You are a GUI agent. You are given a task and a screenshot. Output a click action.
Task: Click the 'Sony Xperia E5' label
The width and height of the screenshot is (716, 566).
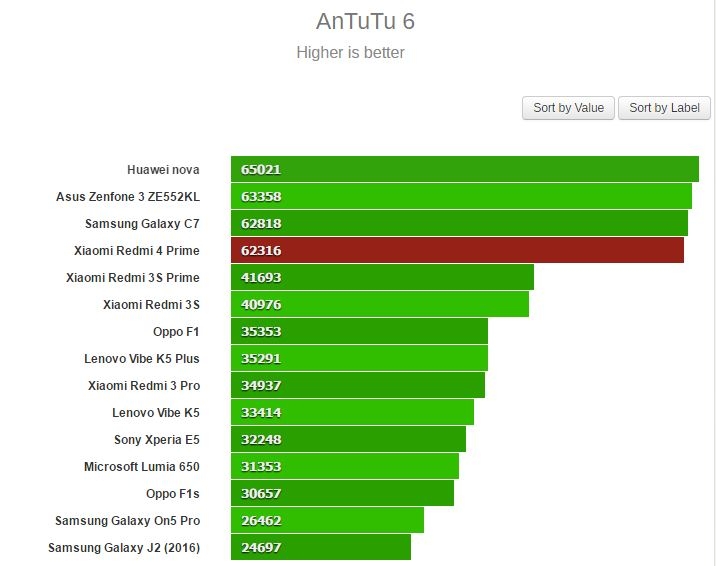point(157,439)
